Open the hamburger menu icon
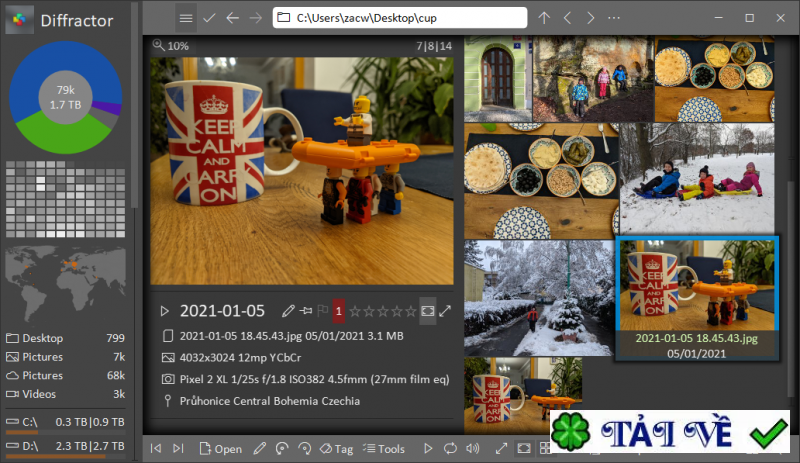The width and height of the screenshot is (800, 463). [186, 18]
